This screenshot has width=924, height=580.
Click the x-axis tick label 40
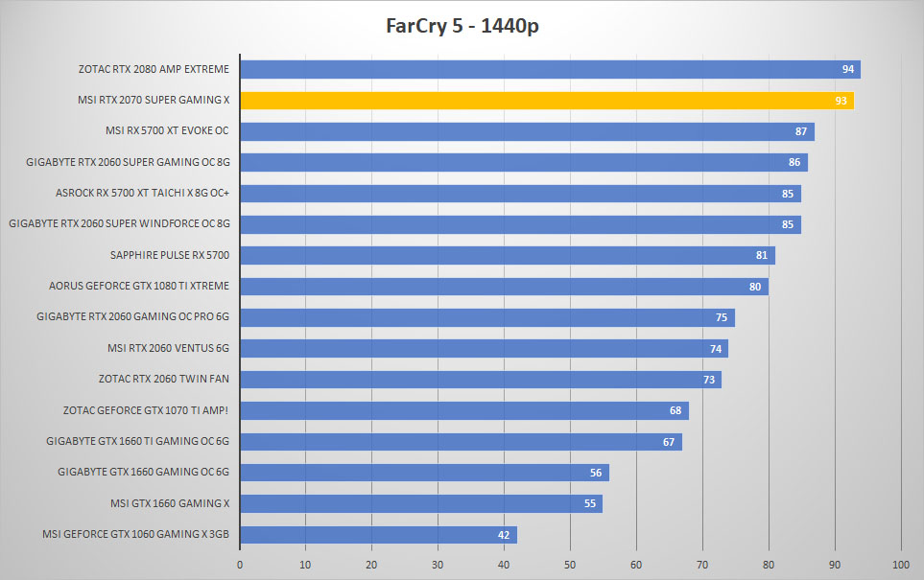click(x=503, y=565)
